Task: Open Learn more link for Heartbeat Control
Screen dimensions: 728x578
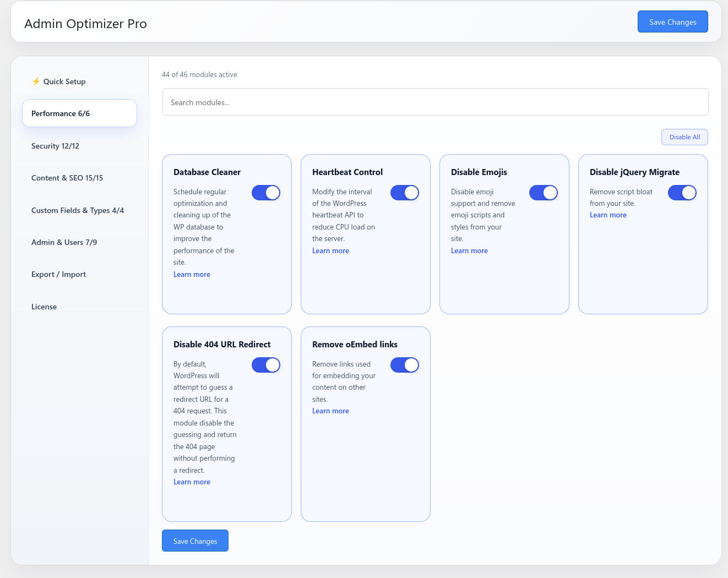Action: pyautogui.click(x=330, y=250)
